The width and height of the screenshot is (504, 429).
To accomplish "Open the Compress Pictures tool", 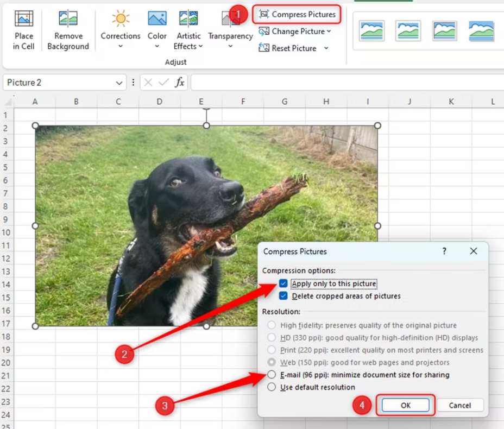I will tap(297, 14).
